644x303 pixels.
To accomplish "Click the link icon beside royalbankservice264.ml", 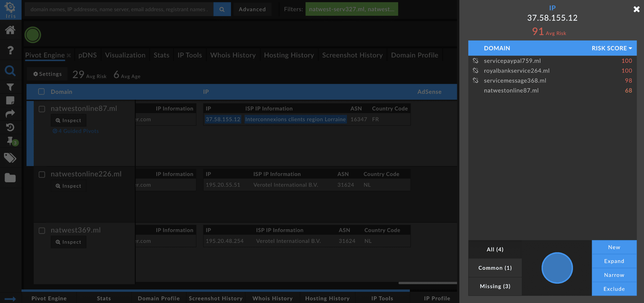I will [x=475, y=71].
